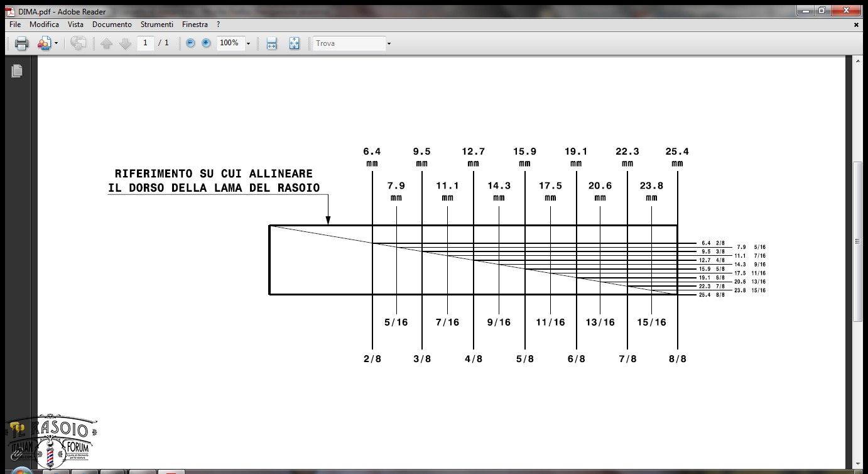Click the '9.5' mm label at top
The height and width of the screenshot is (474, 868).
click(421, 152)
